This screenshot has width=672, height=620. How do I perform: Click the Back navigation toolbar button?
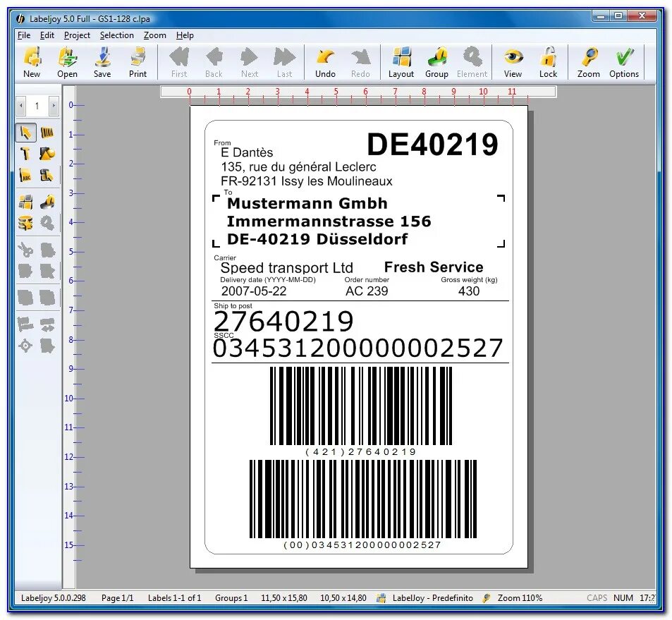click(214, 63)
